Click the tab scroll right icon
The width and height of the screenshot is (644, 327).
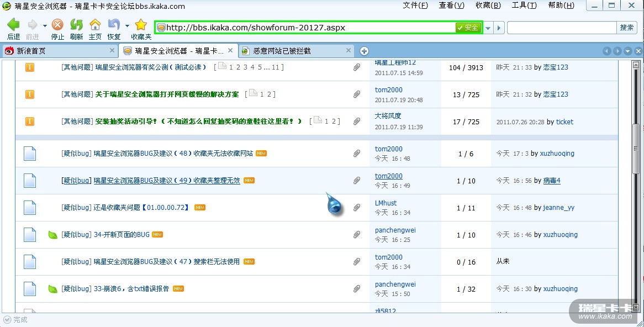pos(617,51)
